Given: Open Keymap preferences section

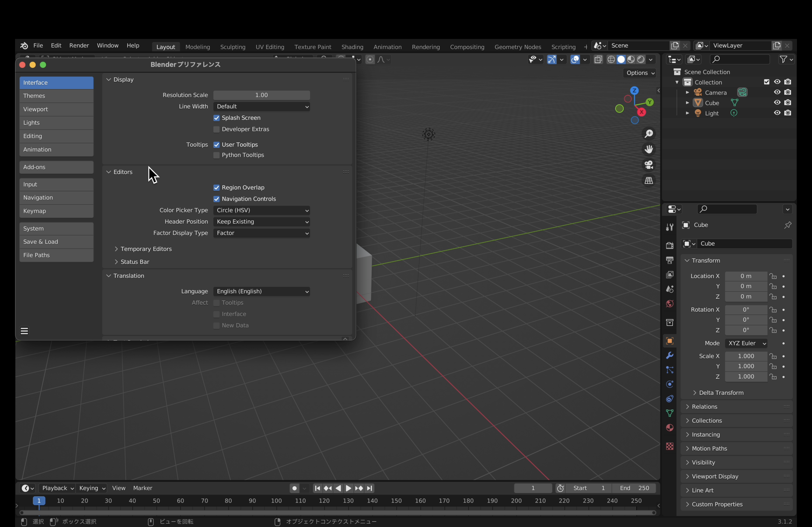Looking at the screenshot, I should tap(56, 211).
